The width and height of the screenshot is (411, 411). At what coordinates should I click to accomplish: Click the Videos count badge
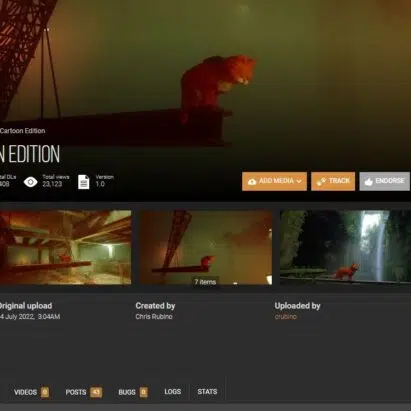tap(45, 392)
